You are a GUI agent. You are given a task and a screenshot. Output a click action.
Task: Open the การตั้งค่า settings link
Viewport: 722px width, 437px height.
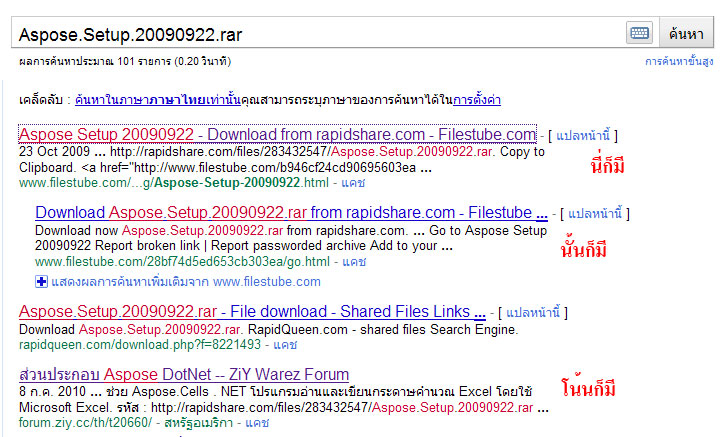[477, 99]
